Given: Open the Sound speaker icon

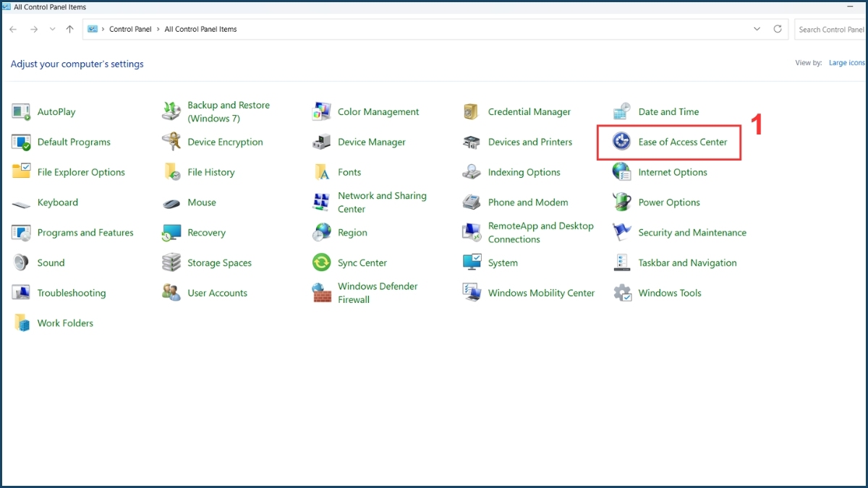Looking at the screenshot, I should (x=21, y=262).
